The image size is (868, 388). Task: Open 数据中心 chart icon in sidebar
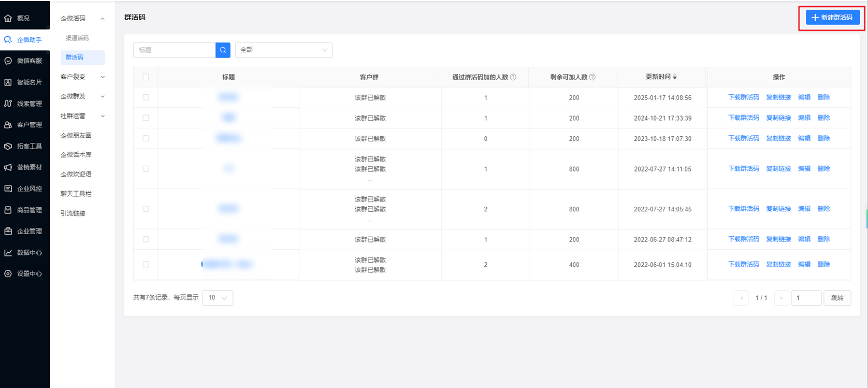point(8,253)
